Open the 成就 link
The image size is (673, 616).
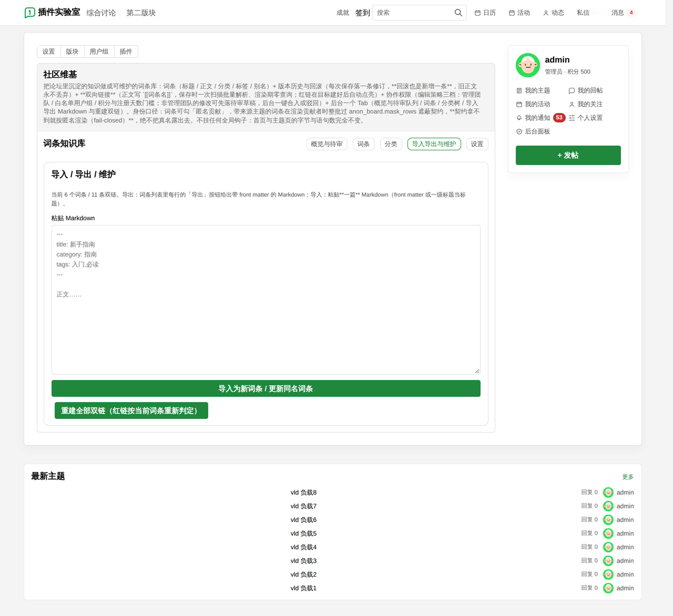343,13
